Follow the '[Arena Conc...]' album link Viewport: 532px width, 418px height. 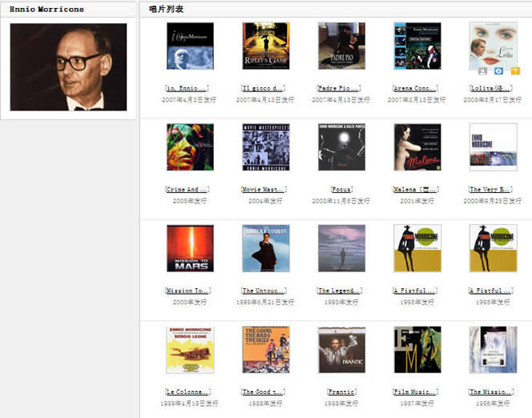[x=416, y=88]
